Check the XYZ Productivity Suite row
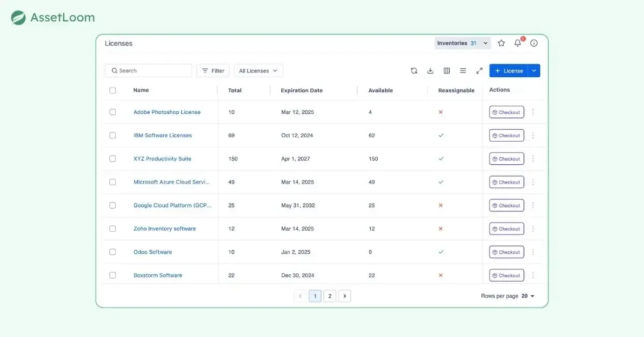644x337 pixels. point(113,159)
